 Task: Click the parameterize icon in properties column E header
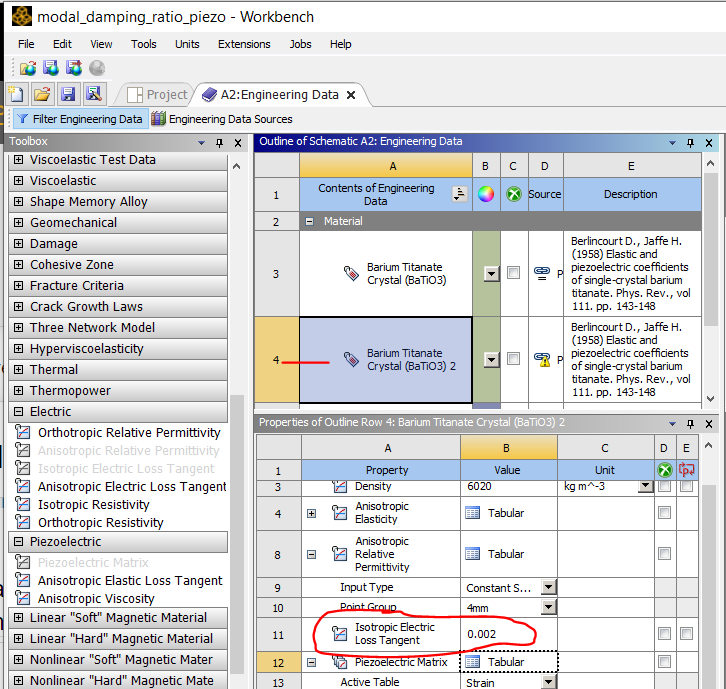point(686,470)
